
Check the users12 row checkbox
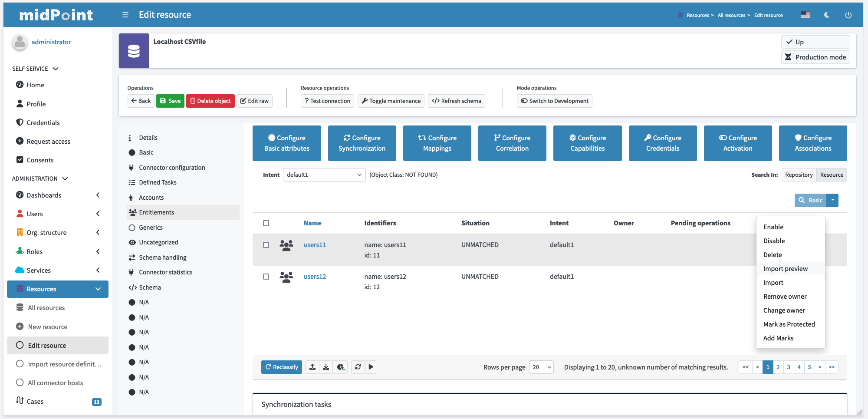pos(266,277)
